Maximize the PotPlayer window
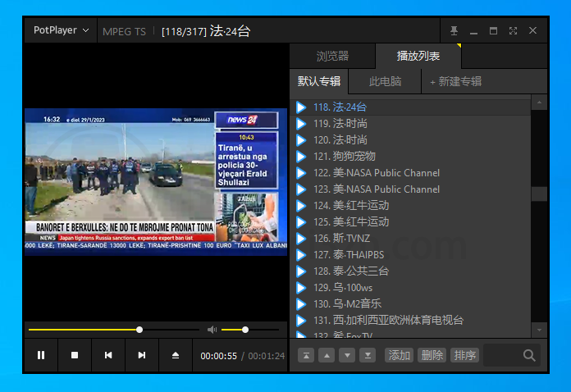The image size is (571, 392). click(x=493, y=30)
